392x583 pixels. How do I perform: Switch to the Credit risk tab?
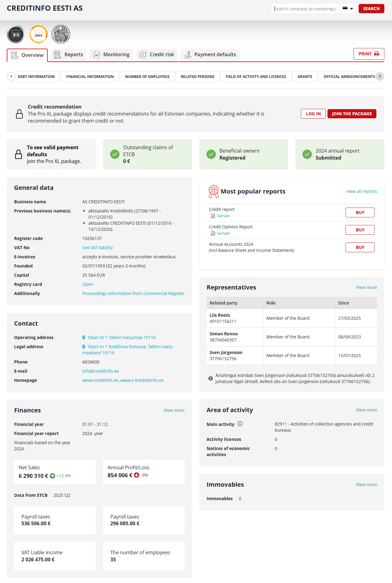pos(157,55)
